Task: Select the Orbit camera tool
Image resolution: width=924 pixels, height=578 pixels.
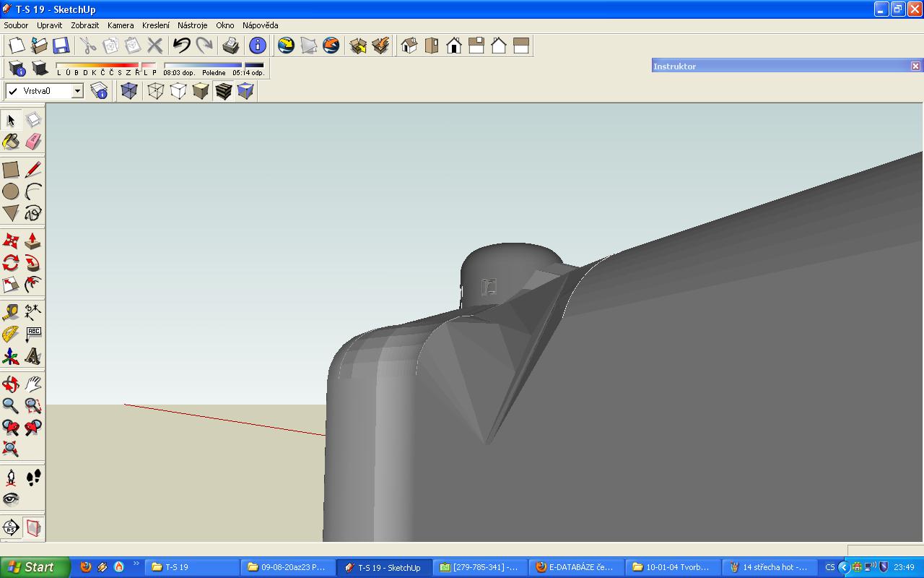Action: (x=11, y=384)
